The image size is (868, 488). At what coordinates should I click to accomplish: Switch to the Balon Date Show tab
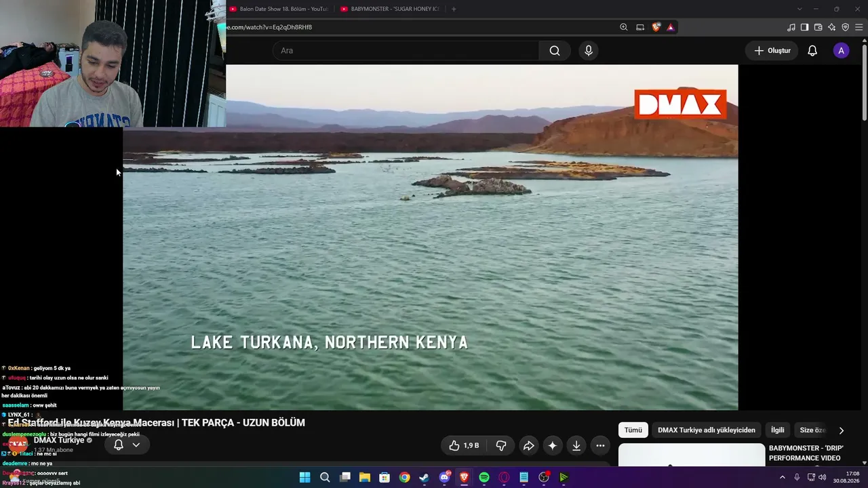pyautogui.click(x=278, y=9)
